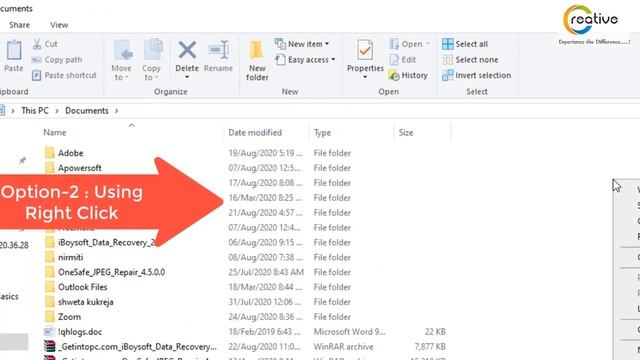This screenshot has width=640, height=360.
Task: Sort by the Date modified column header
Action: 255,133
